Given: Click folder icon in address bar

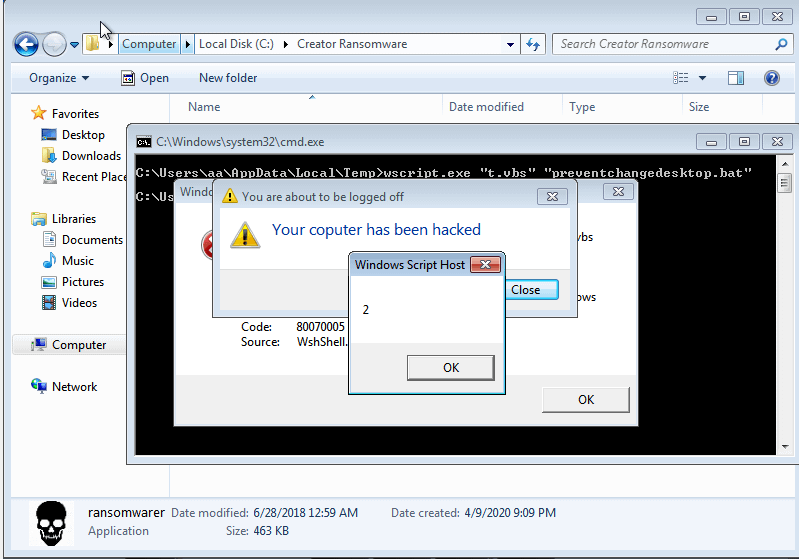Looking at the screenshot, I should click(92, 44).
